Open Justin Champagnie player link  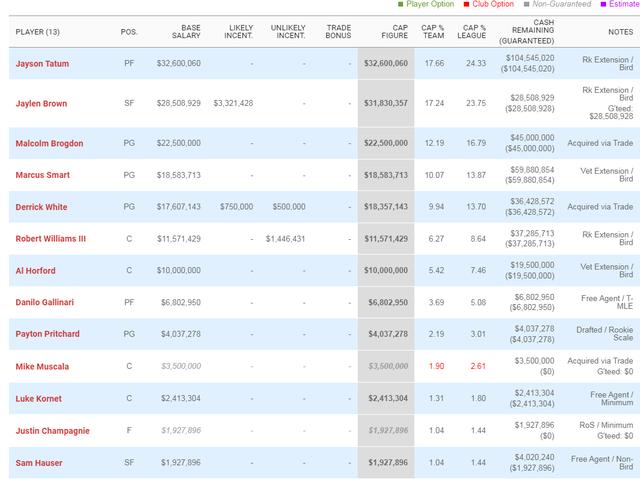52,431
